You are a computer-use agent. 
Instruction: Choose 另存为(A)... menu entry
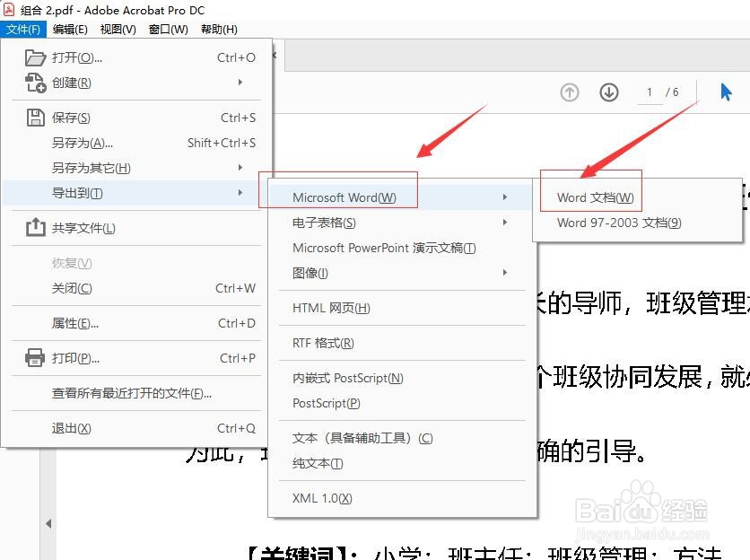coord(136,143)
